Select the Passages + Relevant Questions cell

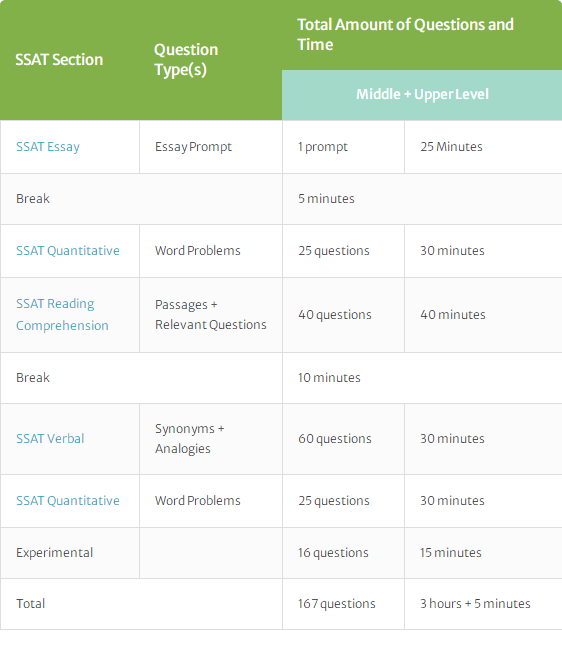211,315
